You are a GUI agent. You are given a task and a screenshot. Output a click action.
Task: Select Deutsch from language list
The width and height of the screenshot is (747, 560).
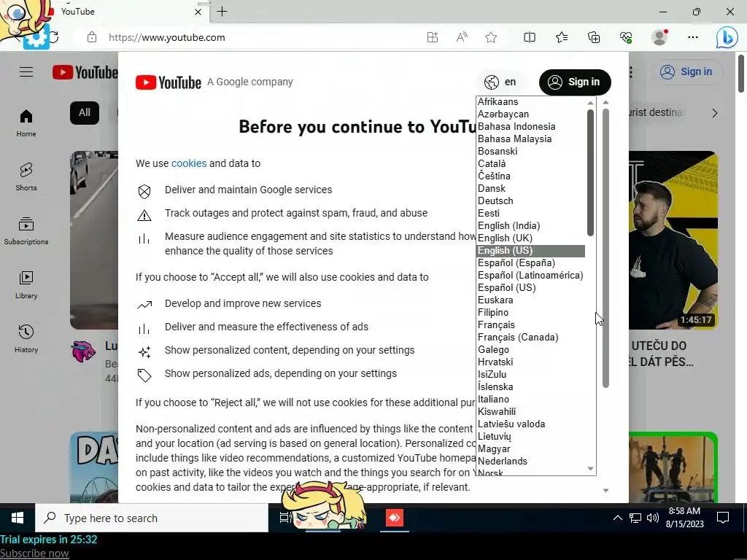click(x=495, y=201)
